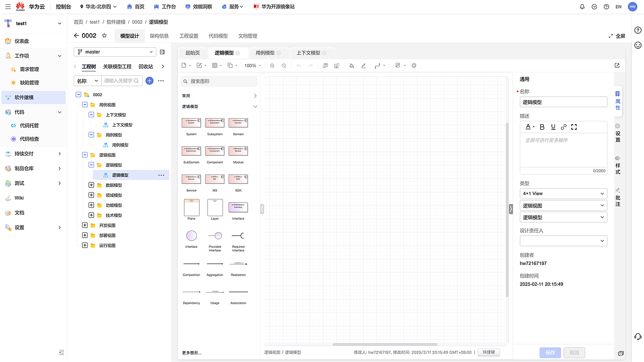Click the 全屏 fullscreen button

(617, 36)
